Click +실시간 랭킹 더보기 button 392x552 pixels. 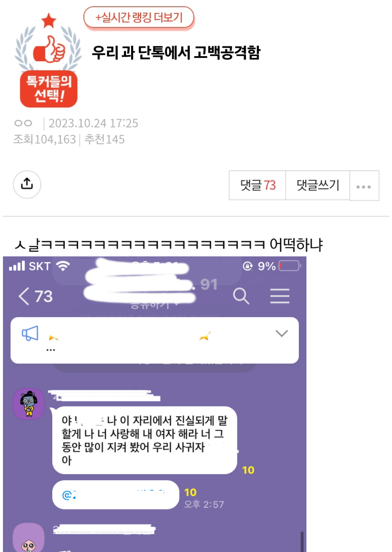coord(139,18)
